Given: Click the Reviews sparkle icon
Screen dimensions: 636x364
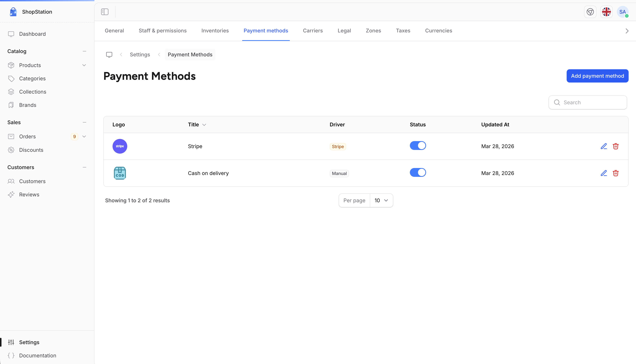Looking at the screenshot, I should [x=11, y=195].
